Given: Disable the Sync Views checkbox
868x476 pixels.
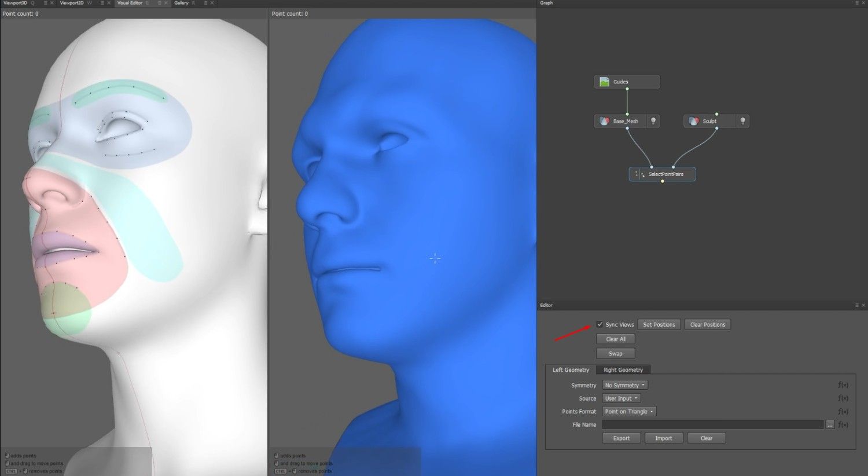Looking at the screenshot, I should [600, 324].
